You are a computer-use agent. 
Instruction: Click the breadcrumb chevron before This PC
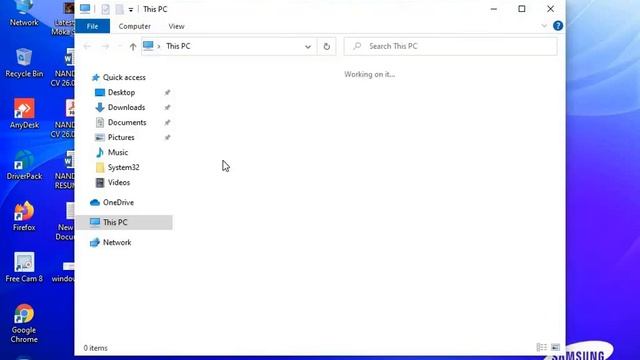[x=159, y=47]
